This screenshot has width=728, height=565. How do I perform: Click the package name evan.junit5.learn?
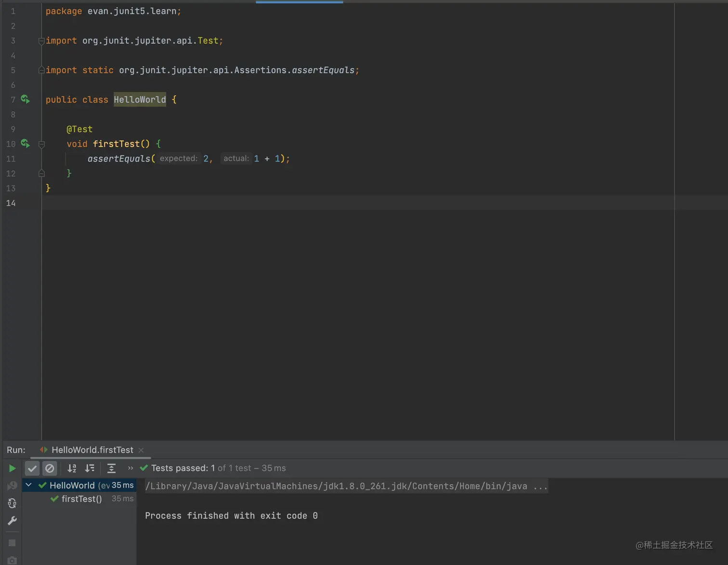(132, 11)
